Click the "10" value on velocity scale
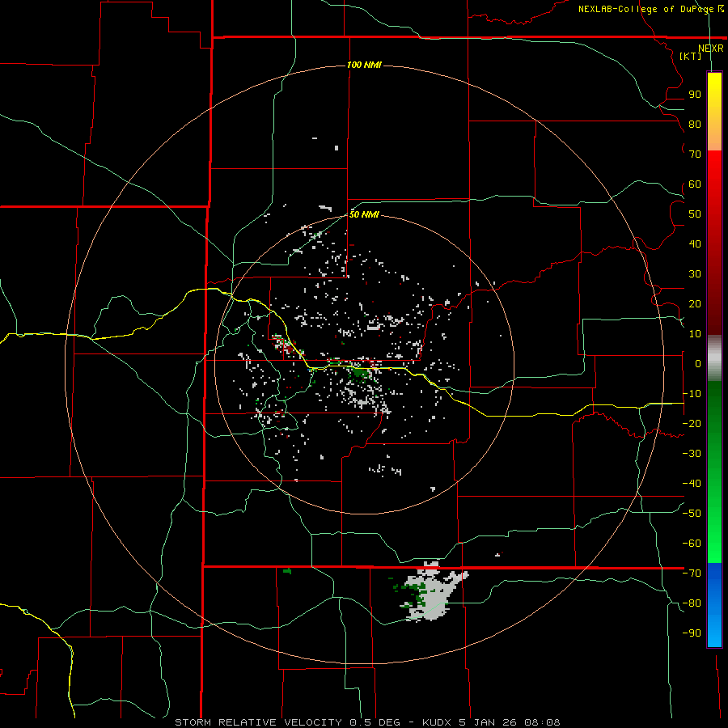 tap(695, 334)
